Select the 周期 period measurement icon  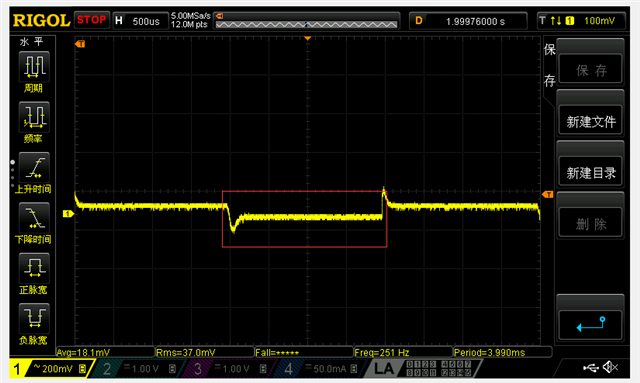click(34, 67)
